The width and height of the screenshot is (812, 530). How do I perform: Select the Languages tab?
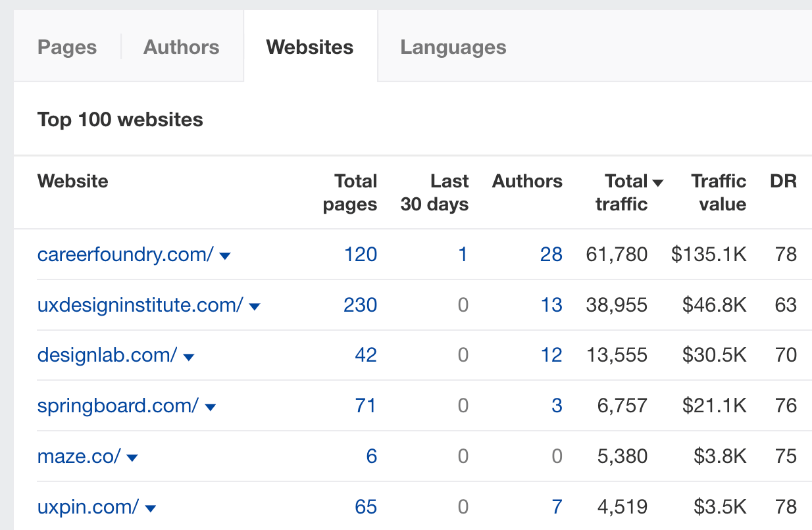click(453, 47)
